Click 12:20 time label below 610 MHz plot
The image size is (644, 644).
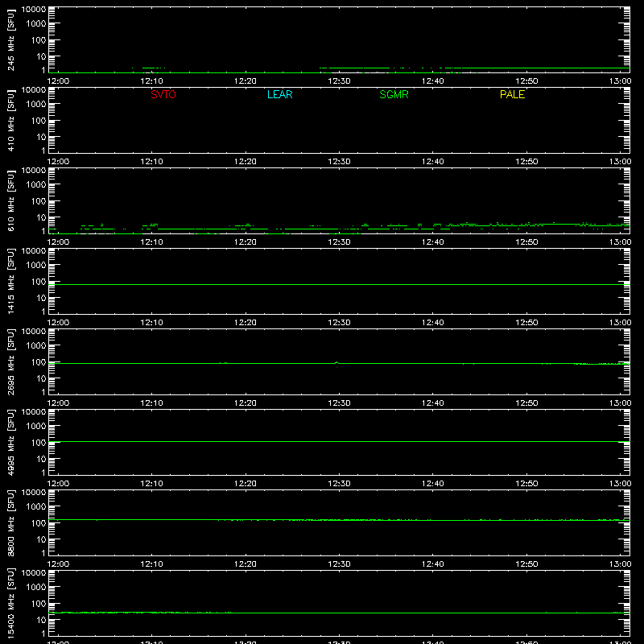click(x=246, y=242)
